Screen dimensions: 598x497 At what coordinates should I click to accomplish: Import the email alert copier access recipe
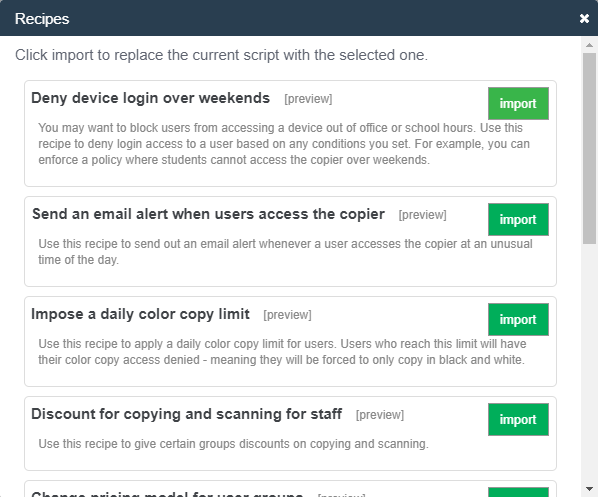tap(518, 219)
